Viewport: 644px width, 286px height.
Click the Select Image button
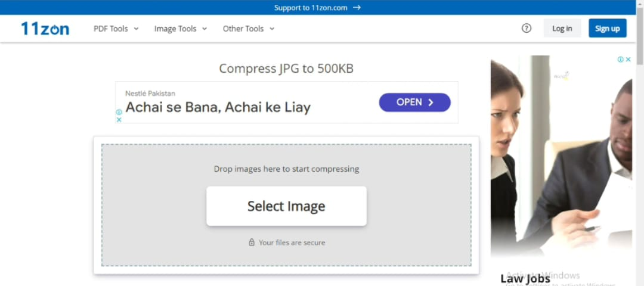pyautogui.click(x=286, y=206)
